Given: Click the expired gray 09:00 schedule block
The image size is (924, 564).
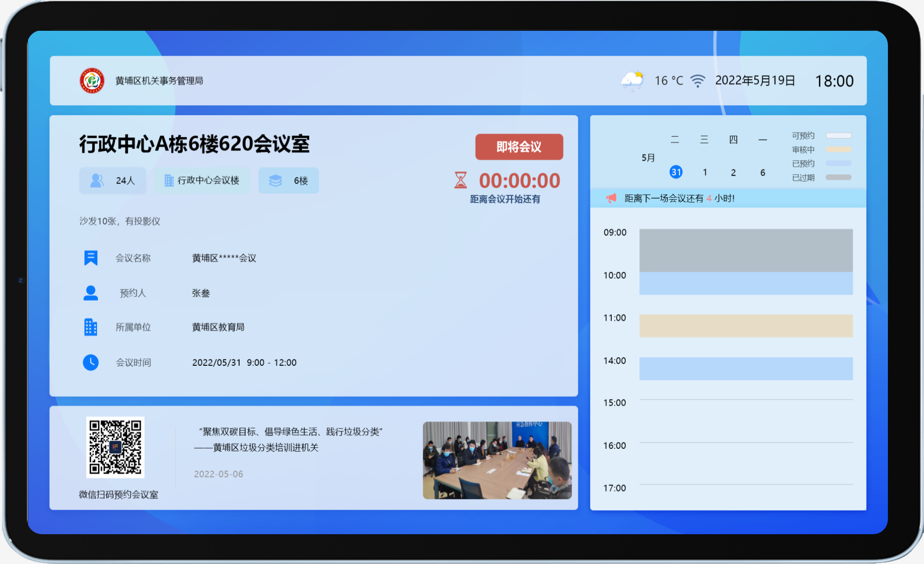Looking at the screenshot, I should pos(745,250).
